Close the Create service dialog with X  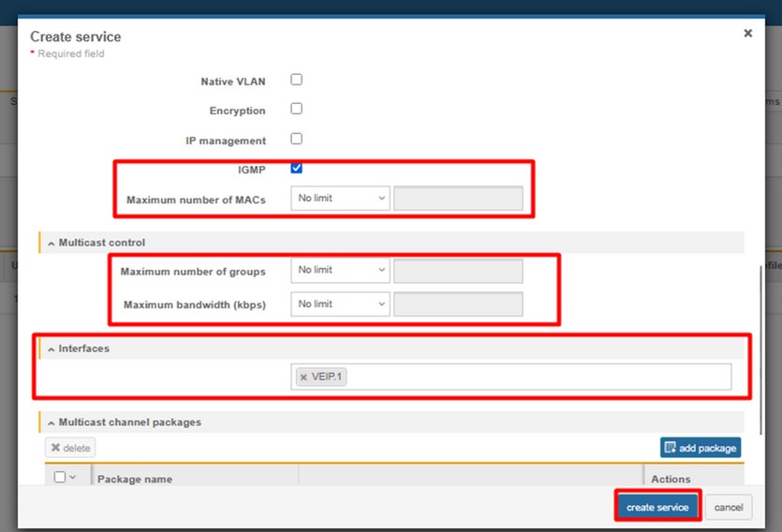coord(747,33)
